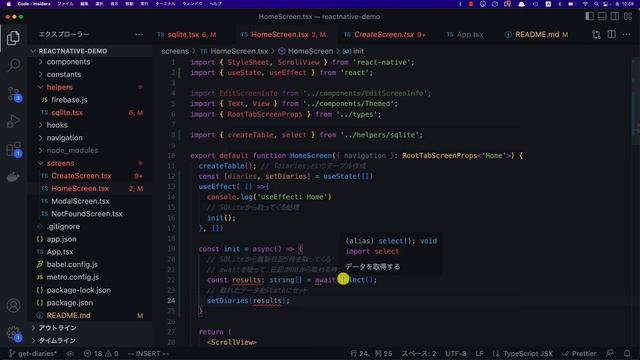The height and width of the screenshot is (360, 640).
Task: Open the Docker view icon
Action: click(x=13, y=177)
